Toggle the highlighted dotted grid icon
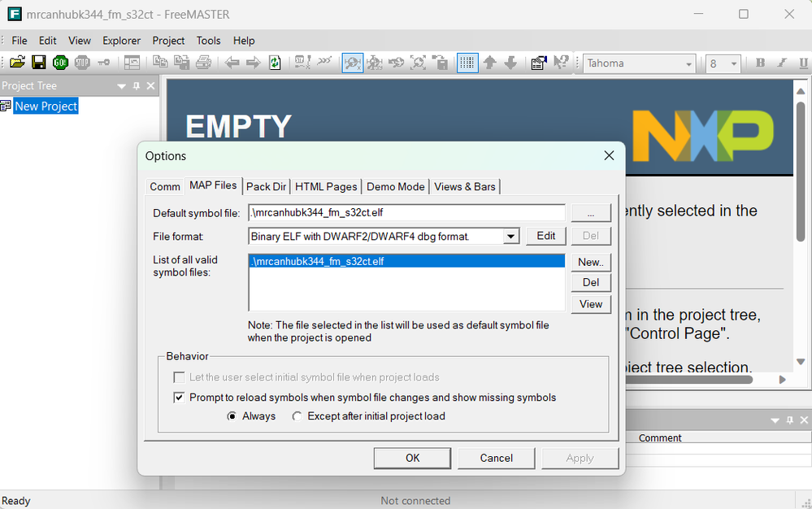This screenshot has width=812, height=509. 467,63
